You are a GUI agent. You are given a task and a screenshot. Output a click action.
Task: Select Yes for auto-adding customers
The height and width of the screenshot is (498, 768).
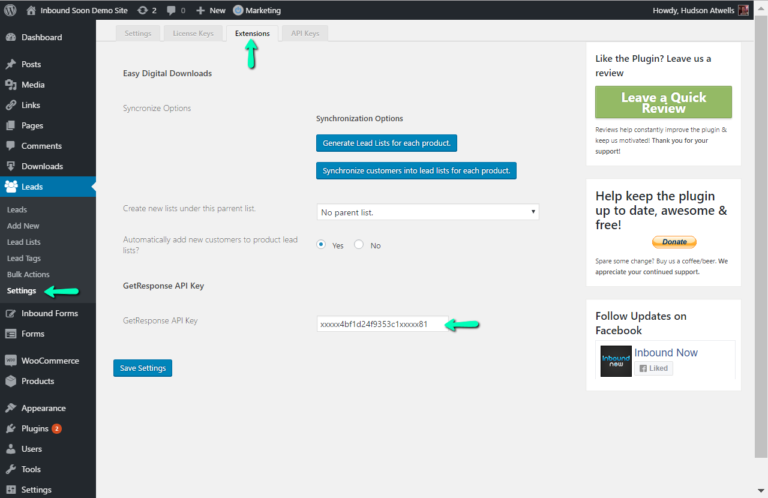[x=321, y=244]
